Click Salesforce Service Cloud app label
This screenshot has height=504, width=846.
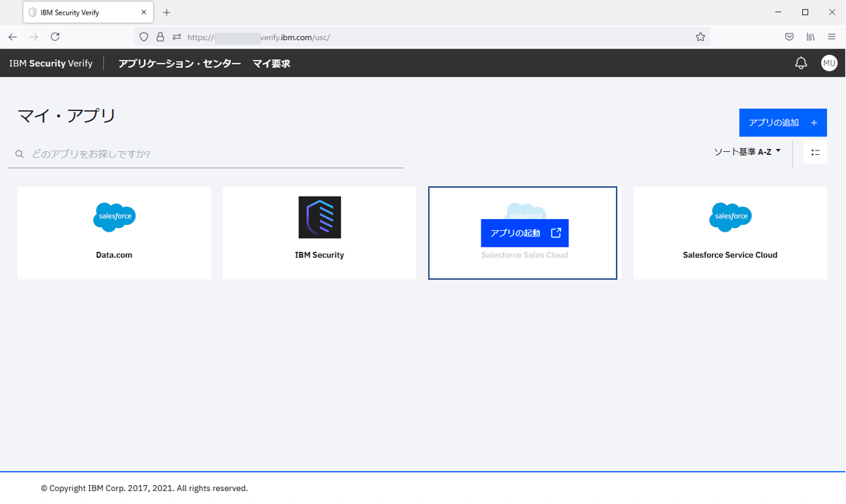[x=730, y=255]
